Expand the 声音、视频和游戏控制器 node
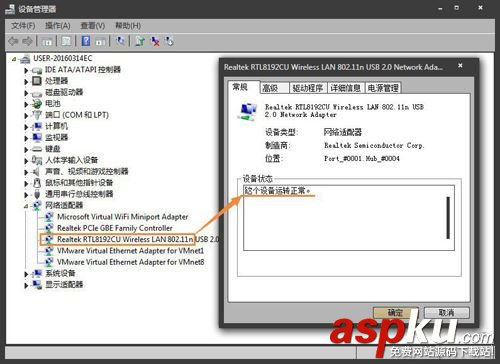The height and width of the screenshot is (364, 500). pos(26,172)
